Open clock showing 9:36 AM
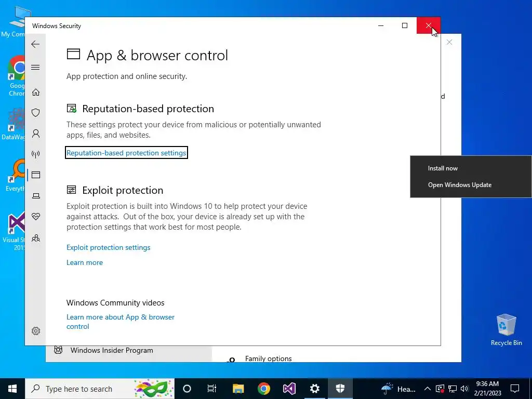The image size is (532, 399). [487, 389]
